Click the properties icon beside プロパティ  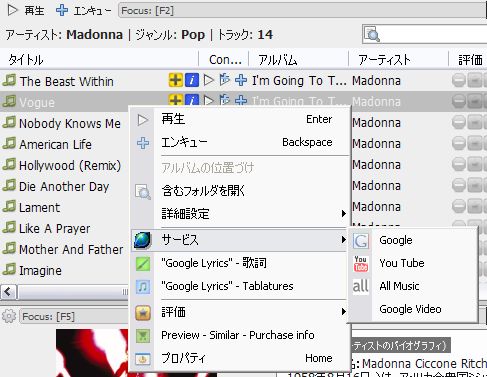[x=143, y=359]
